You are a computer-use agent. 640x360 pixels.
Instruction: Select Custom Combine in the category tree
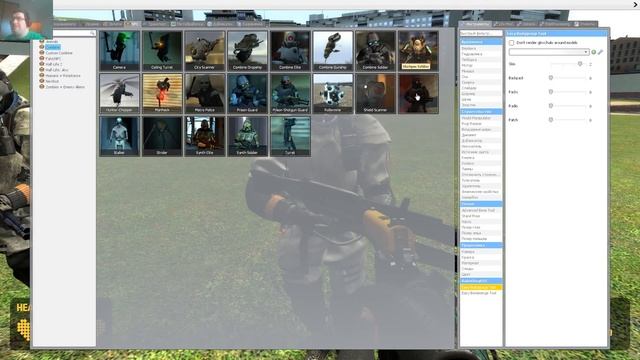(x=59, y=53)
